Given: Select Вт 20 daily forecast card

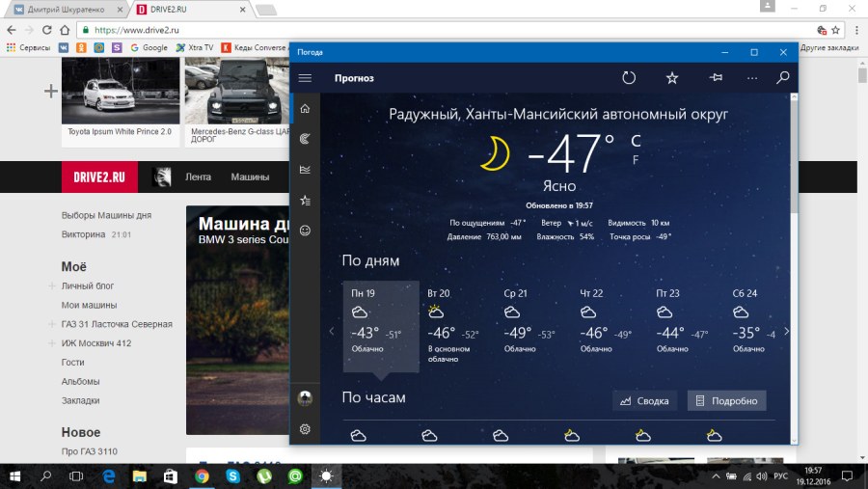Looking at the screenshot, I should [457, 327].
